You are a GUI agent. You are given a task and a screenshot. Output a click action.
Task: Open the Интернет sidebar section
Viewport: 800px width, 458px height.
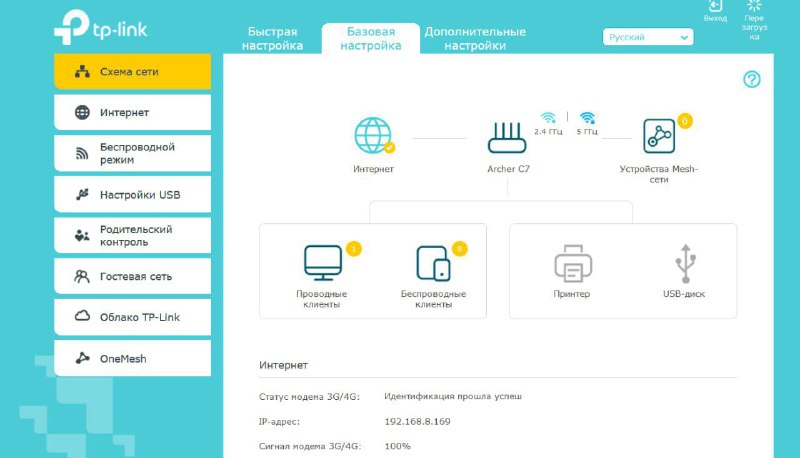point(132,112)
